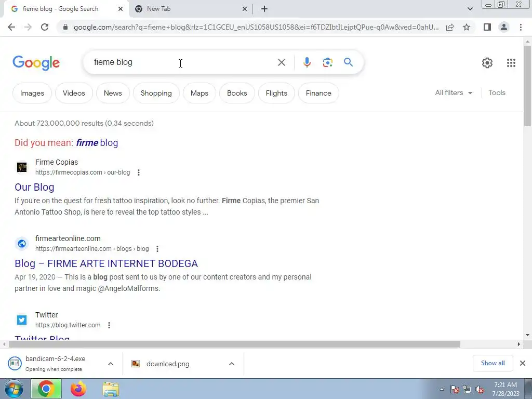The image size is (532, 399).
Task: Open Chrome's three-dot menu
Action: tap(521, 27)
